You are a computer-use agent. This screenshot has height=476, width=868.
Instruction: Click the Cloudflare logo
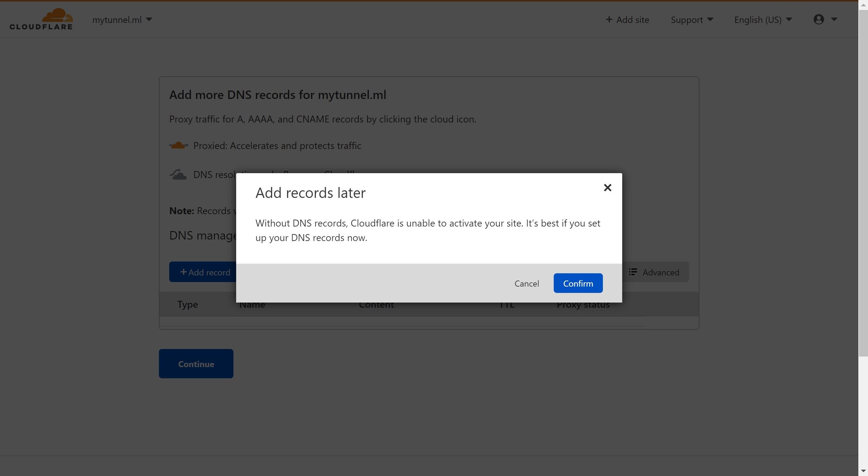41,19
